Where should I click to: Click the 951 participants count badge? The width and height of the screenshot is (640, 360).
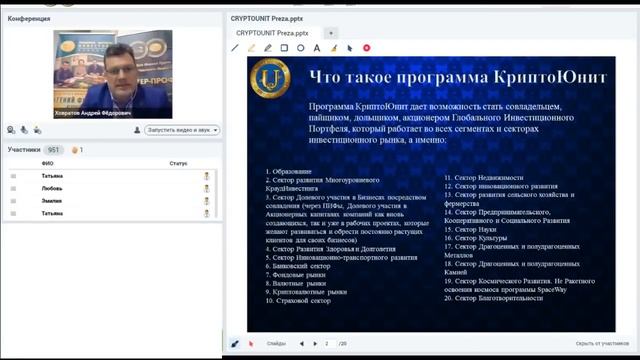pos(53,150)
